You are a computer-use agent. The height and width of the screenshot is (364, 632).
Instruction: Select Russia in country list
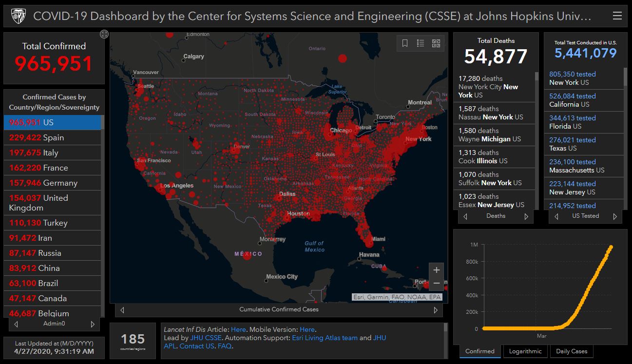(52, 253)
